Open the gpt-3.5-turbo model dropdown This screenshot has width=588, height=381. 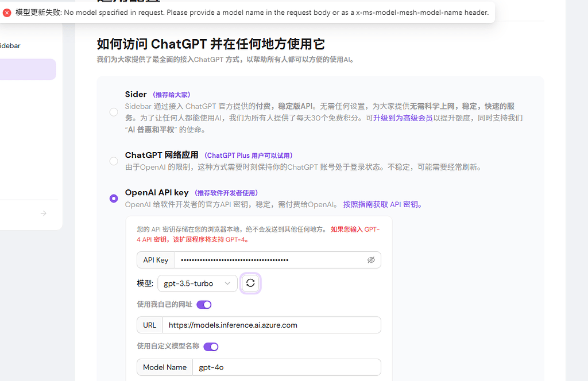(x=198, y=283)
